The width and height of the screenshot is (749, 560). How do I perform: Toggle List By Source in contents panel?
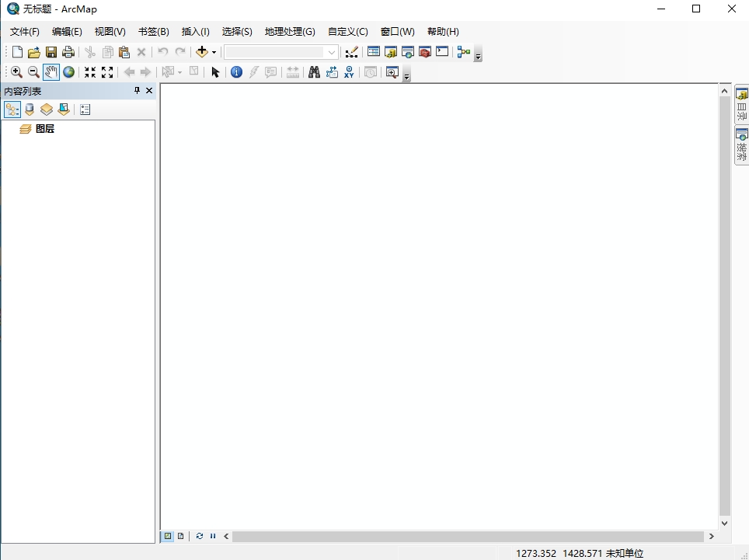29,109
